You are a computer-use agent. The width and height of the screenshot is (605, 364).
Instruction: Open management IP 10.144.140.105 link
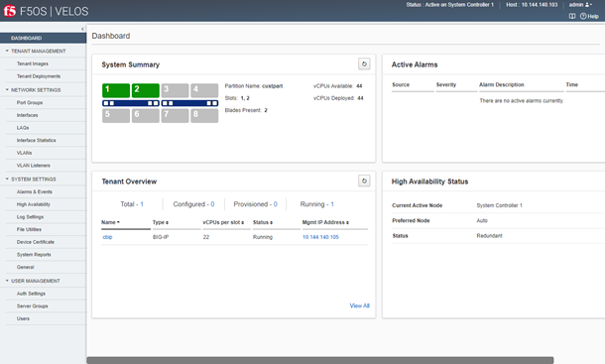pos(320,237)
